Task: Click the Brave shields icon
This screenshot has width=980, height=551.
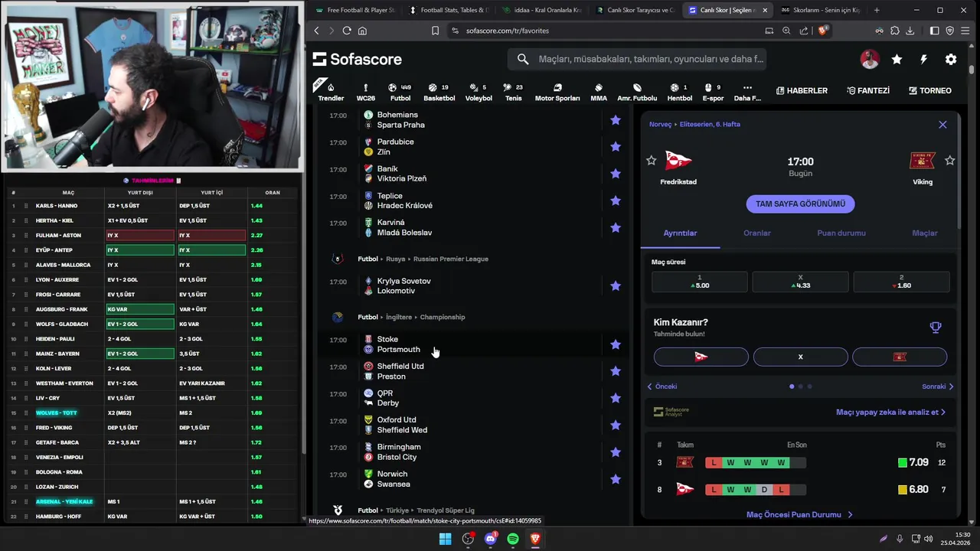Action: (x=823, y=31)
